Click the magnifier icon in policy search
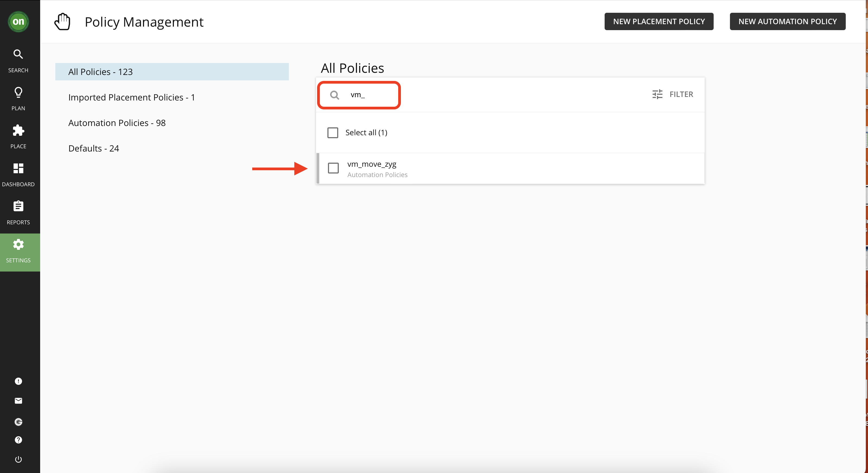Image resolution: width=868 pixels, height=473 pixels. [334, 95]
